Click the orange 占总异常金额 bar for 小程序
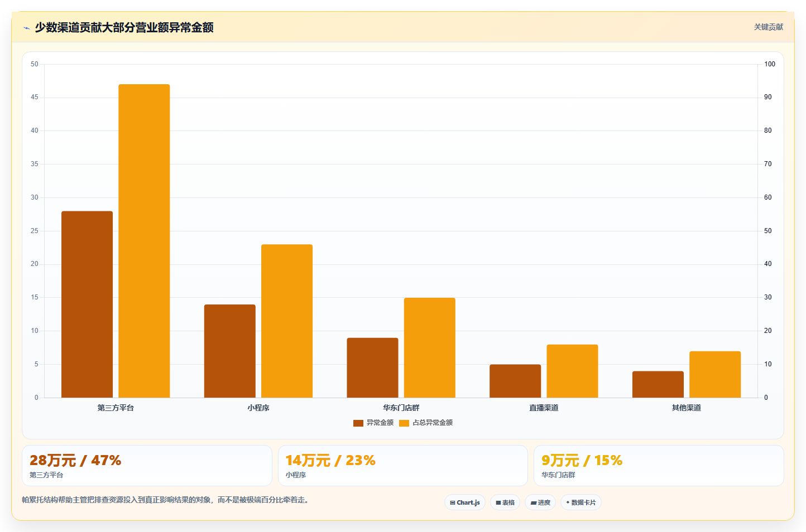The height and width of the screenshot is (532, 806). pyautogui.click(x=287, y=321)
